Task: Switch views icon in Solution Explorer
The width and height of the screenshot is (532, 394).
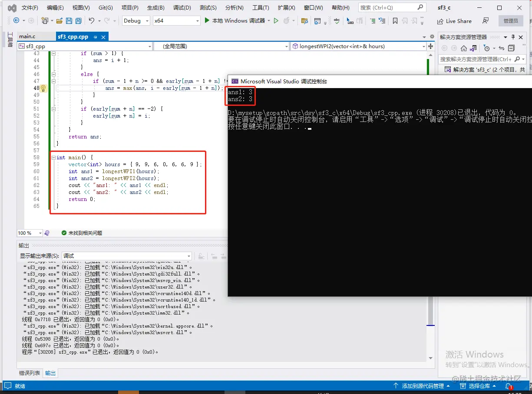Action: (x=473, y=48)
